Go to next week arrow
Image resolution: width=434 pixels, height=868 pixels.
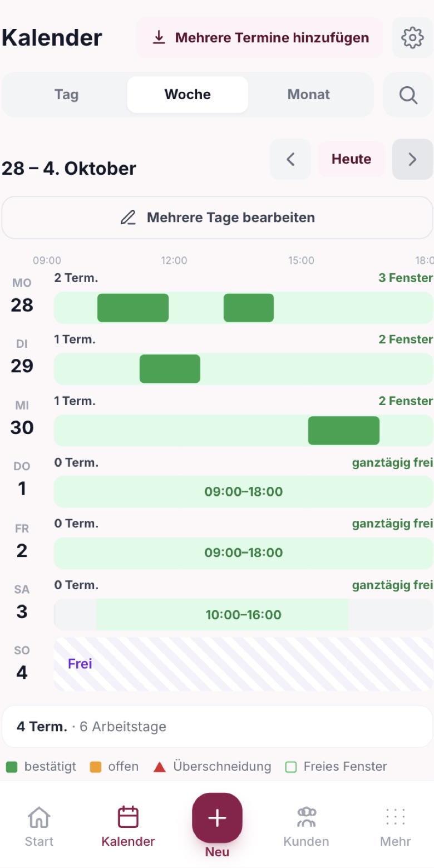[x=412, y=159]
